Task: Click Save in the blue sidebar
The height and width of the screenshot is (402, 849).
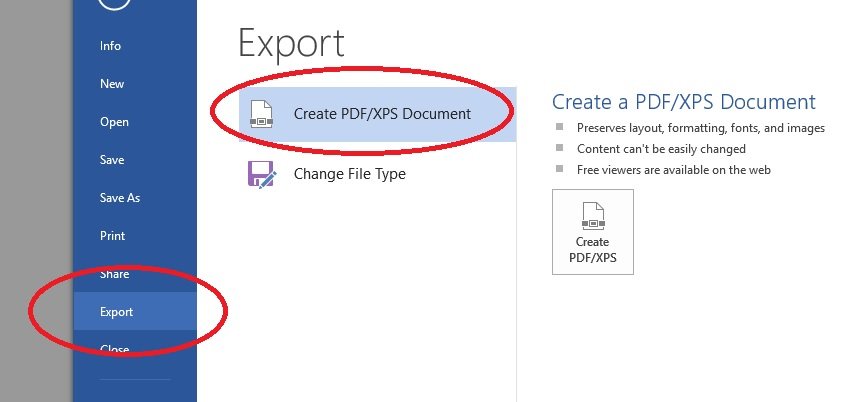Action: 112,160
